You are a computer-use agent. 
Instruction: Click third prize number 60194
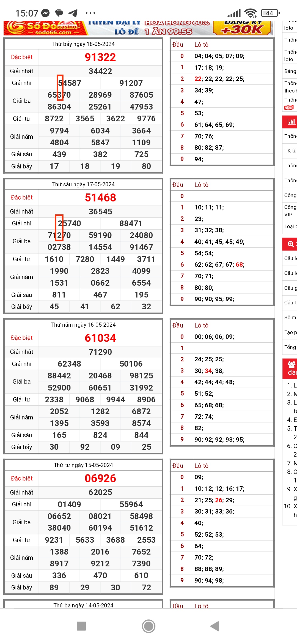[x=100, y=528]
